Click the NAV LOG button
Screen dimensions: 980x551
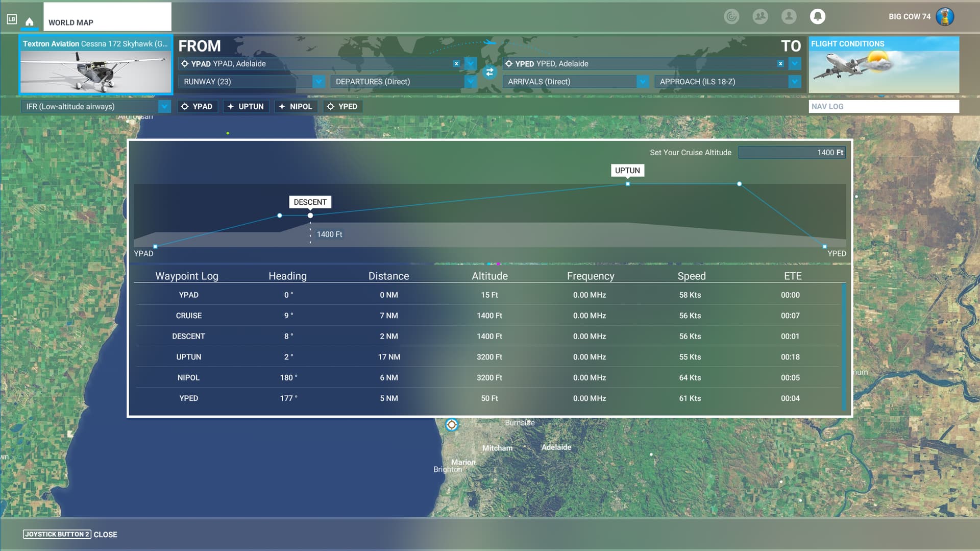click(884, 106)
